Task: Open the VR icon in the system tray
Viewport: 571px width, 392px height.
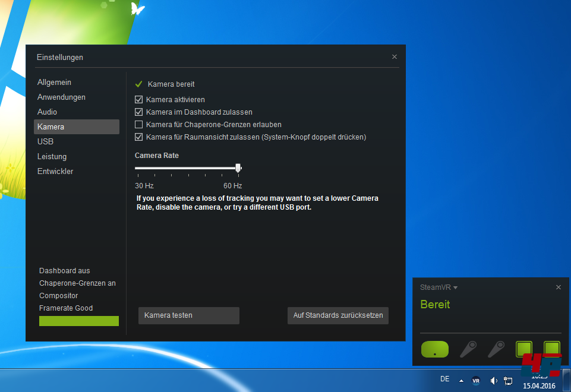Action: (475, 380)
